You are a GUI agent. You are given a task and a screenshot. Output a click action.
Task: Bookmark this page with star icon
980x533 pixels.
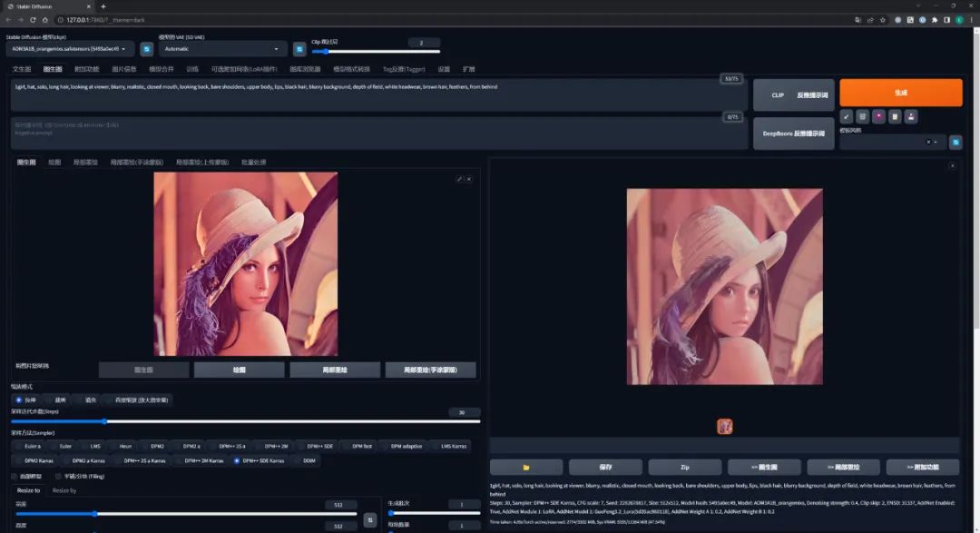pos(883,20)
